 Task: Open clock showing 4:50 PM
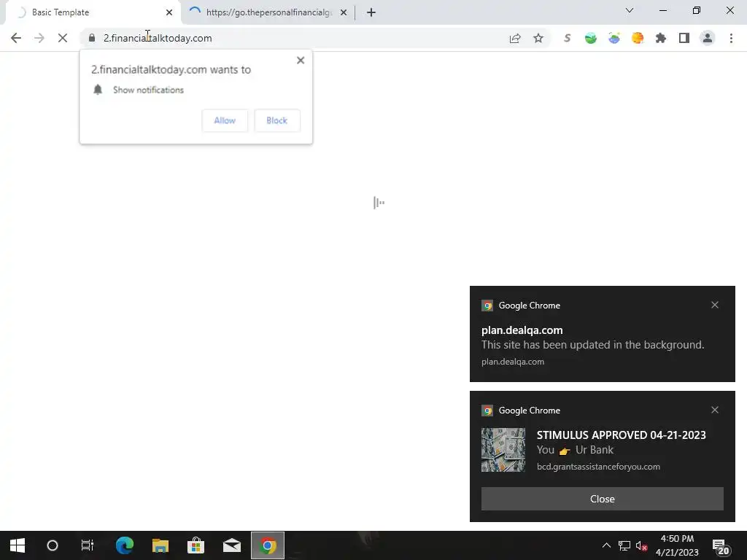[x=677, y=545]
